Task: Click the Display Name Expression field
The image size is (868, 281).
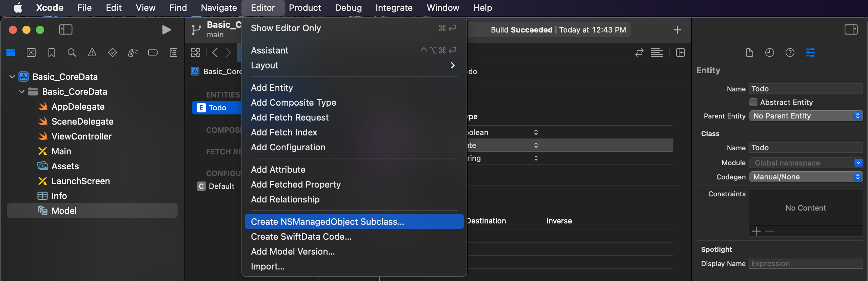Action: (x=806, y=263)
